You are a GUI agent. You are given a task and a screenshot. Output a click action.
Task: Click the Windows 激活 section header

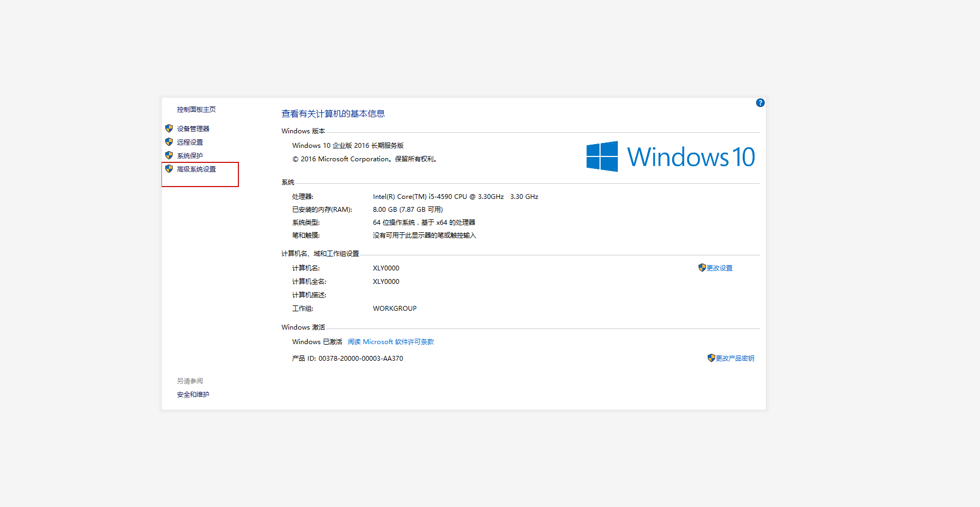[x=304, y=327]
